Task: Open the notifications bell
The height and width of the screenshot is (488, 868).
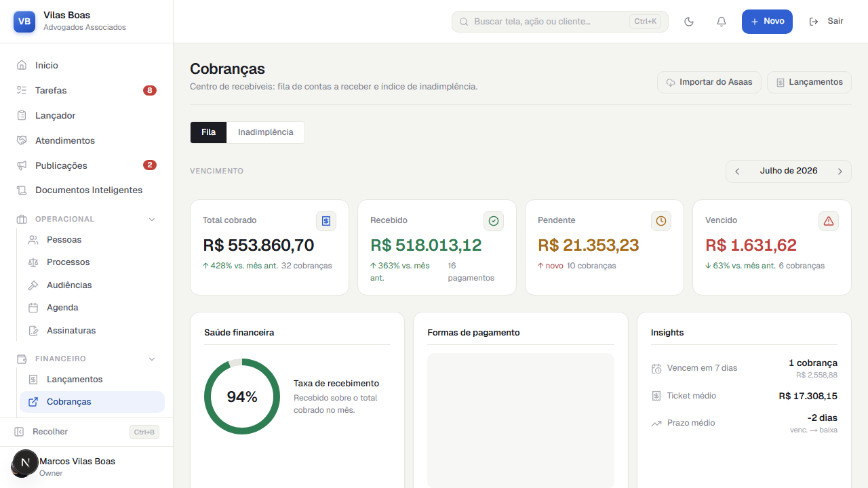Action: coord(722,22)
